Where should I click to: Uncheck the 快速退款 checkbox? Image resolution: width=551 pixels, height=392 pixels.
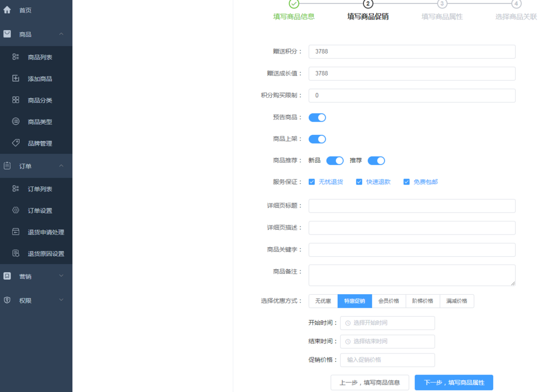[359, 182]
